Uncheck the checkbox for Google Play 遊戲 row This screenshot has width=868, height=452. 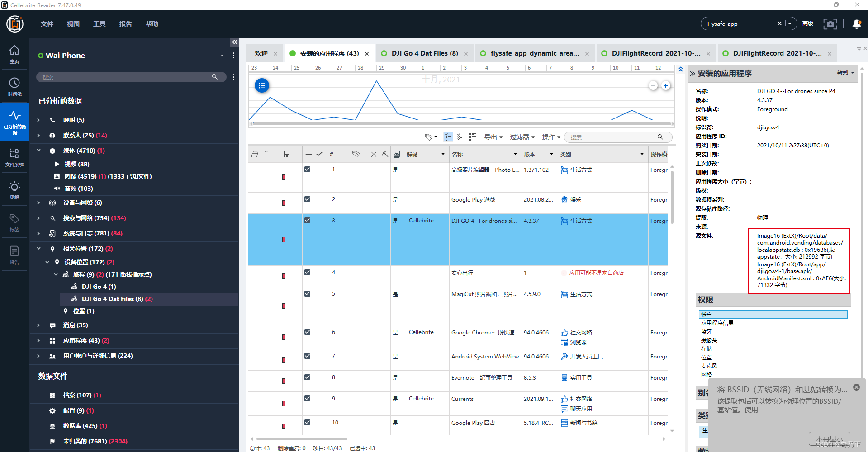[x=307, y=199]
